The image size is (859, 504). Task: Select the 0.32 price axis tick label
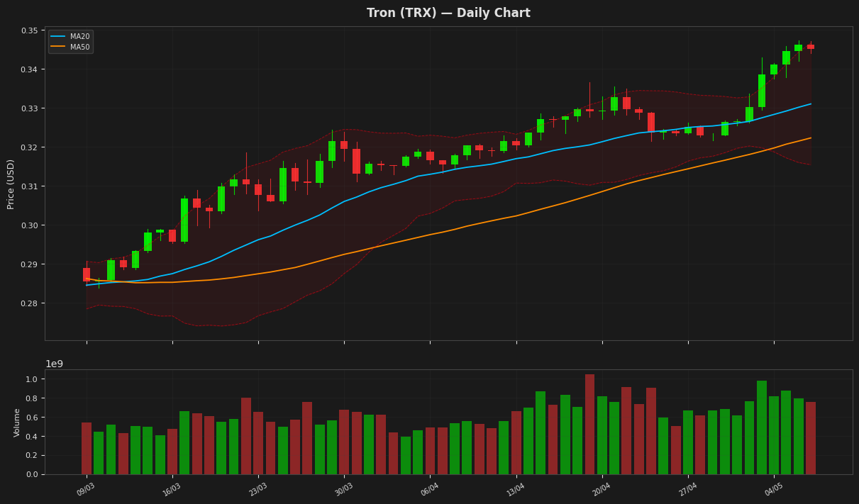[29, 147]
